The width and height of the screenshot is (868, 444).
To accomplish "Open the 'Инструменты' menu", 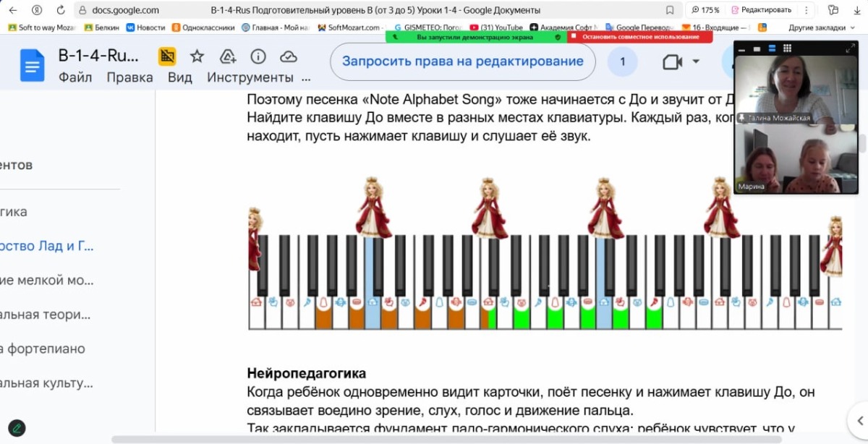I will click(x=250, y=77).
